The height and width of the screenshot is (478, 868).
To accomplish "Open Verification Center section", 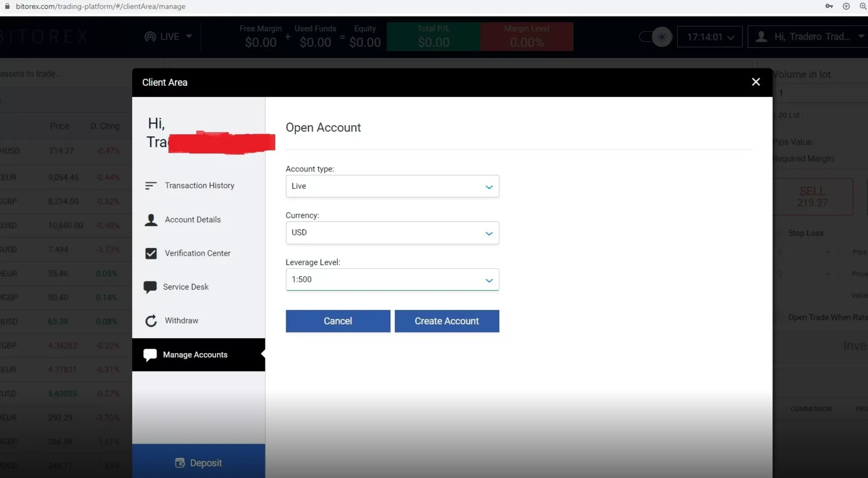I will point(199,253).
